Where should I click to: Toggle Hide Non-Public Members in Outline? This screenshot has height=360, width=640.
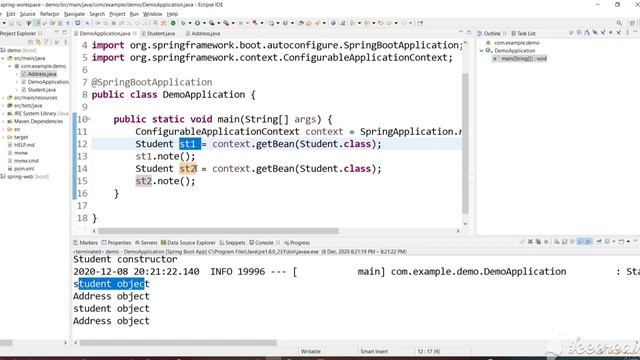(611, 33)
